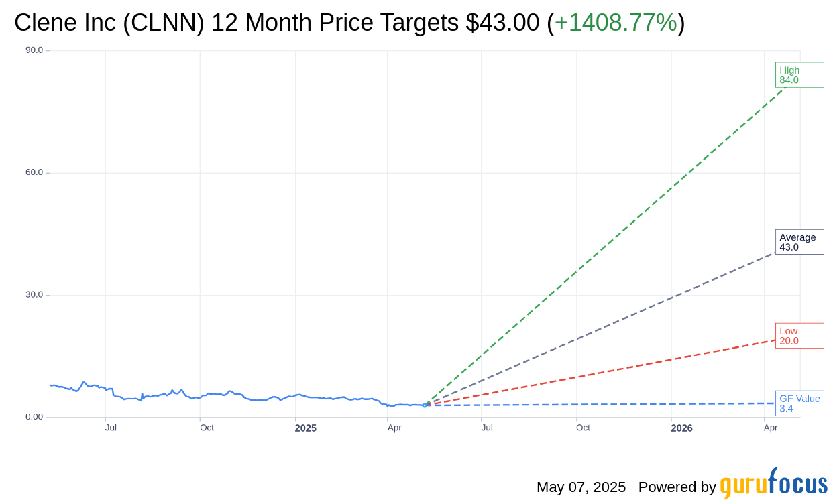The width and height of the screenshot is (833, 504).
Task: Click the 90.0 y-axis label
Action: tap(34, 50)
